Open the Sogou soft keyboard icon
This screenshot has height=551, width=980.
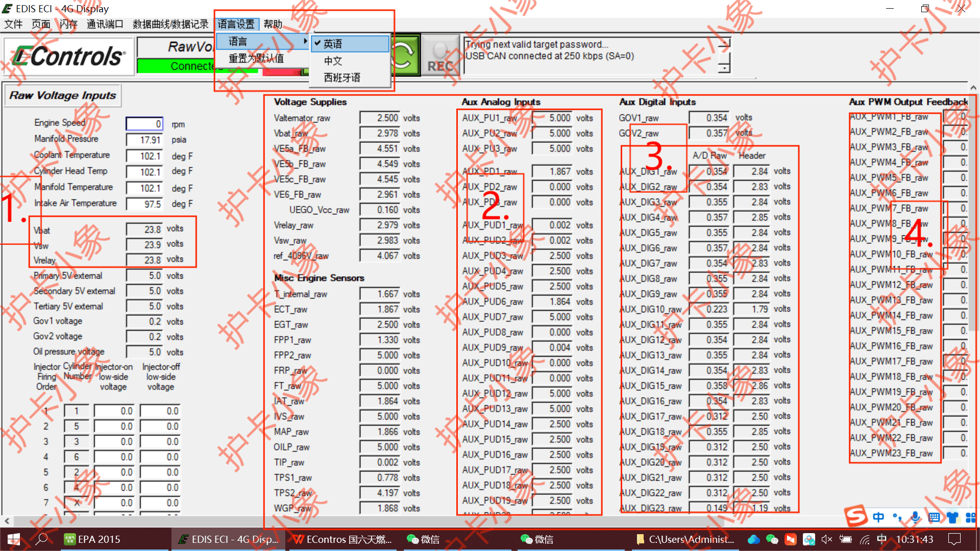tap(934, 517)
